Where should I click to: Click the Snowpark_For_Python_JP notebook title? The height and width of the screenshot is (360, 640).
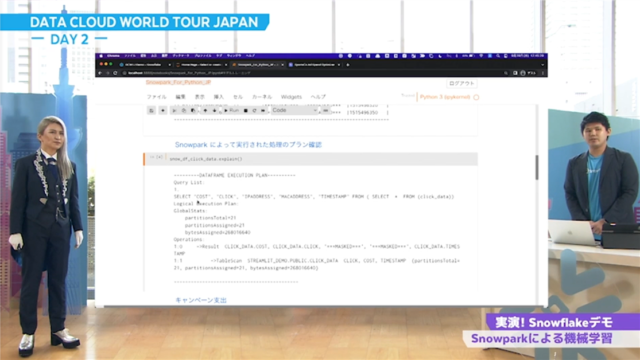(x=178, y=82)
